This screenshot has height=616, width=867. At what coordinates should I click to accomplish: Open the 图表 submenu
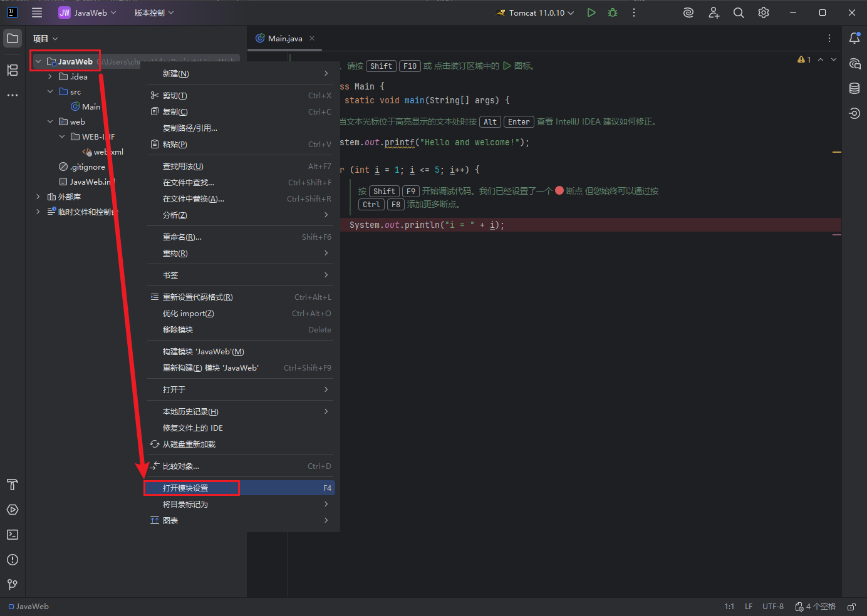tap(241, 520)
